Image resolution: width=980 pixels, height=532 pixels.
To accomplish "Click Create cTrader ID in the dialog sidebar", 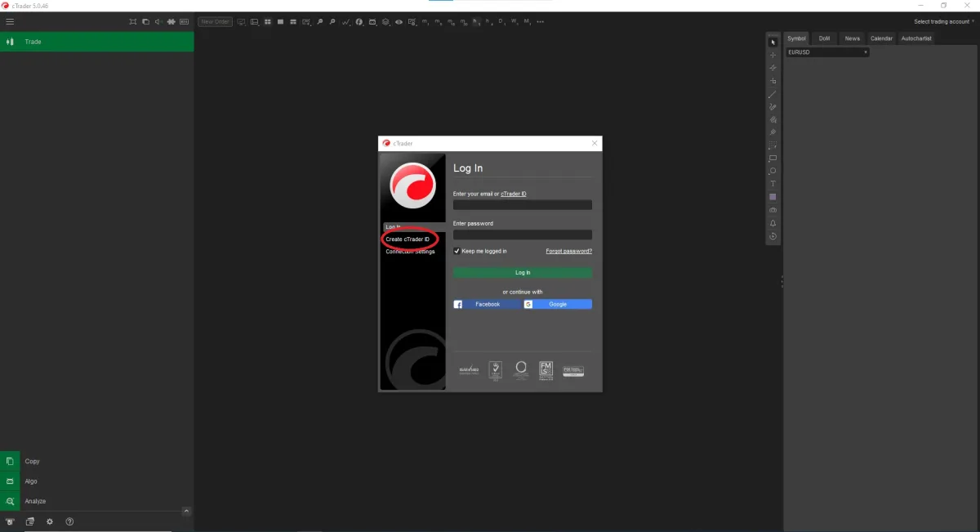I will tap(408, 239).
